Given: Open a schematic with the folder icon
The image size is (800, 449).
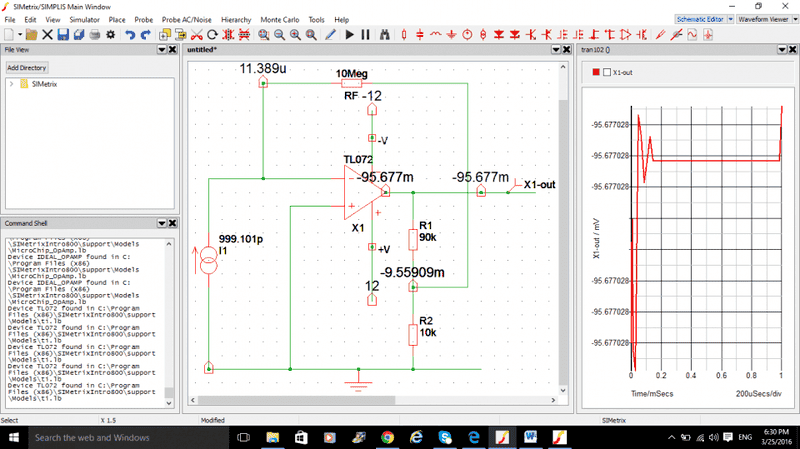Looking at the screenshot, I should pyautogui.click(x=31, y=35).
